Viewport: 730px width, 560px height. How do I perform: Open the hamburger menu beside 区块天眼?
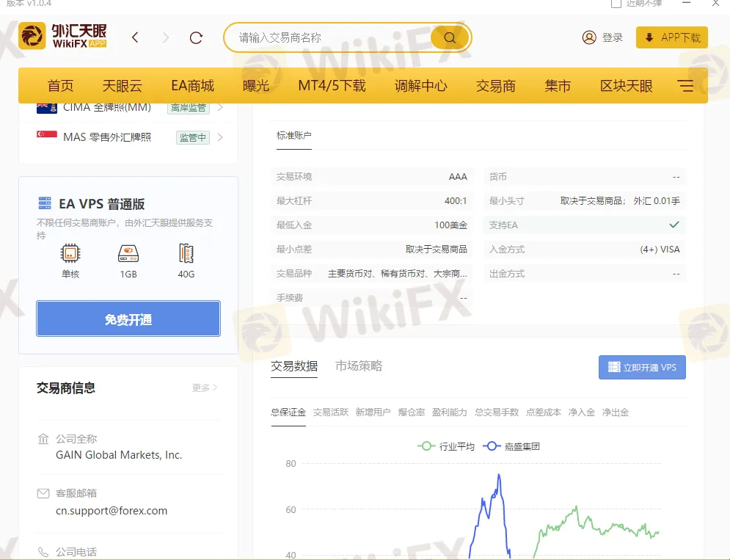click(685, 85)
